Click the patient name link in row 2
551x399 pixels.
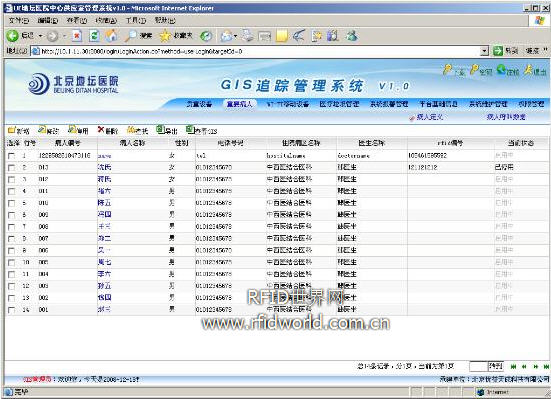tap(104, 167)
